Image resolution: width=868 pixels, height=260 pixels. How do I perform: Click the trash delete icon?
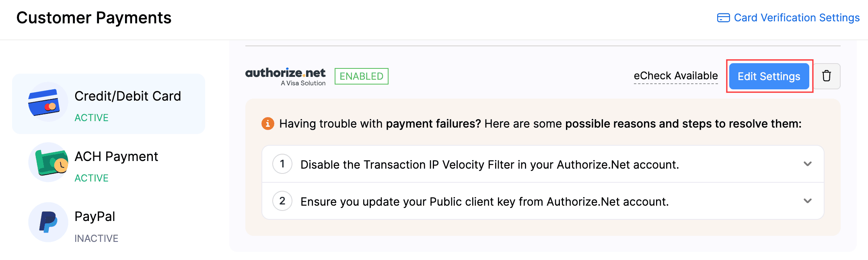[x=826, y=76]
